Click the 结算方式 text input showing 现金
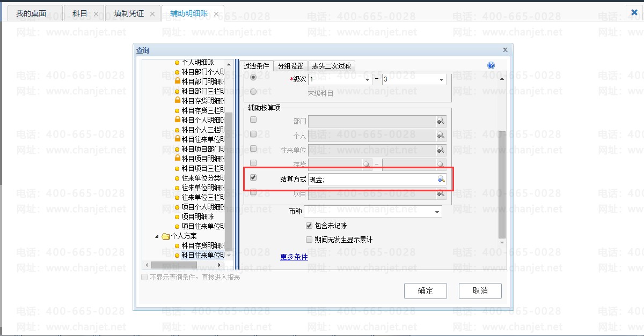This screenshot has width=644, height=336. click(371, 180)
